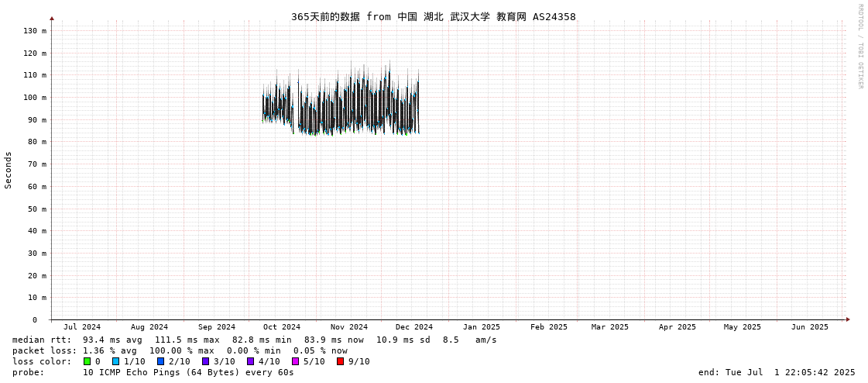Click the "100 m" y-axis tick label
The image size is (868, 383).
pyautogui.click(x=36, y=98)
